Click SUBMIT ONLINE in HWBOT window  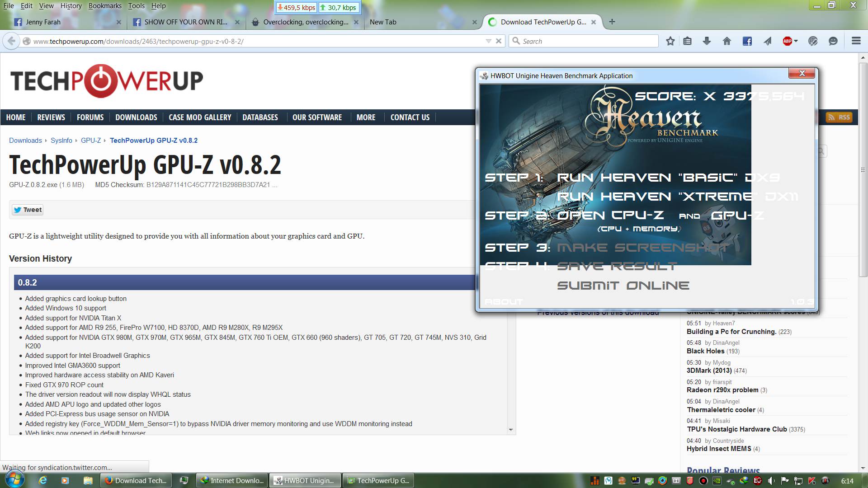[623, 286]
